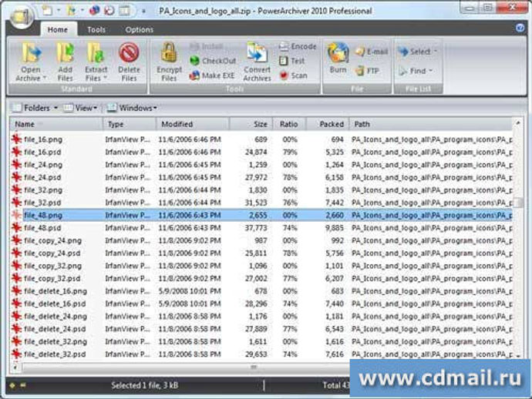Sort by the Ratio column header

pyautogui.click(x=289, y=124)
